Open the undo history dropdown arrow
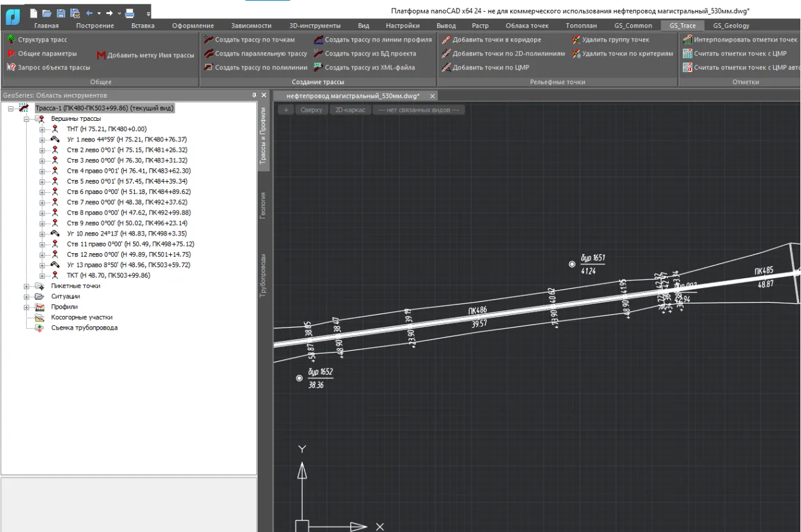801x532 pixels. coord(99,13)
